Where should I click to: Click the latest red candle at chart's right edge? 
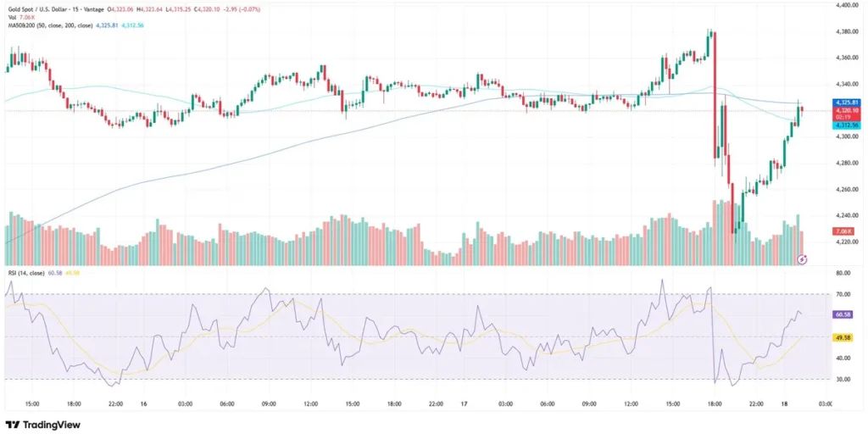[x=802, y=110]
